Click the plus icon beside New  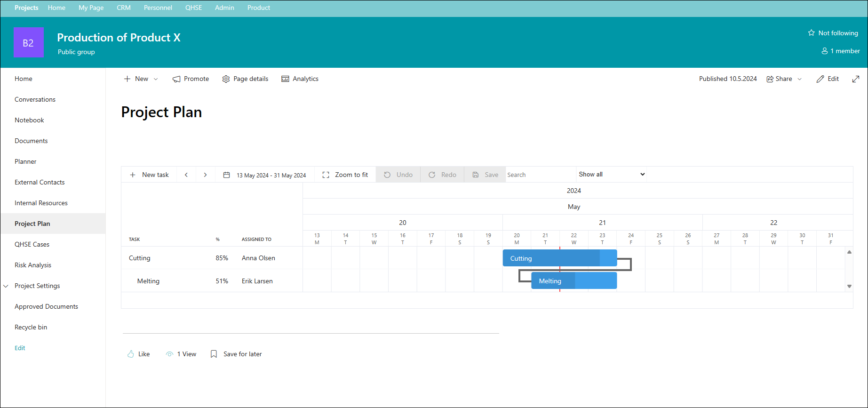coord(127,79)
